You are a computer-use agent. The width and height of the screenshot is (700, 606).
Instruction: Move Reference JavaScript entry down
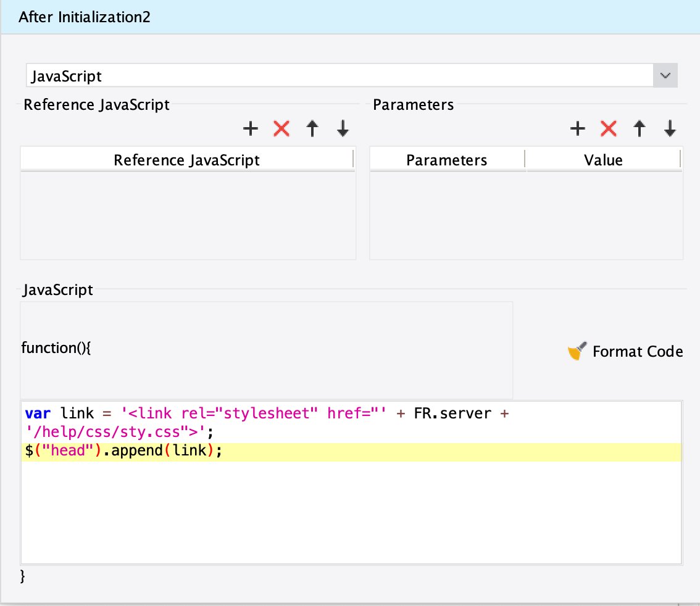(x=343, y=128)
